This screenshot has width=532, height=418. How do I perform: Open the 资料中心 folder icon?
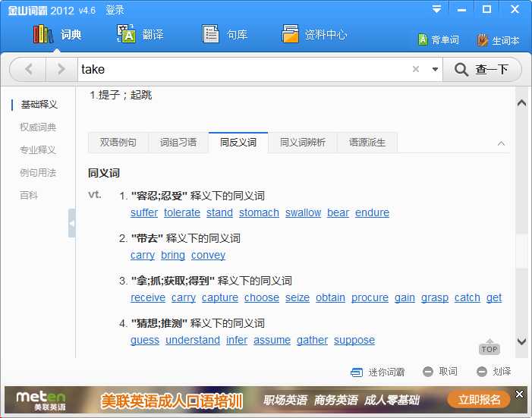[x=290, y=33]
